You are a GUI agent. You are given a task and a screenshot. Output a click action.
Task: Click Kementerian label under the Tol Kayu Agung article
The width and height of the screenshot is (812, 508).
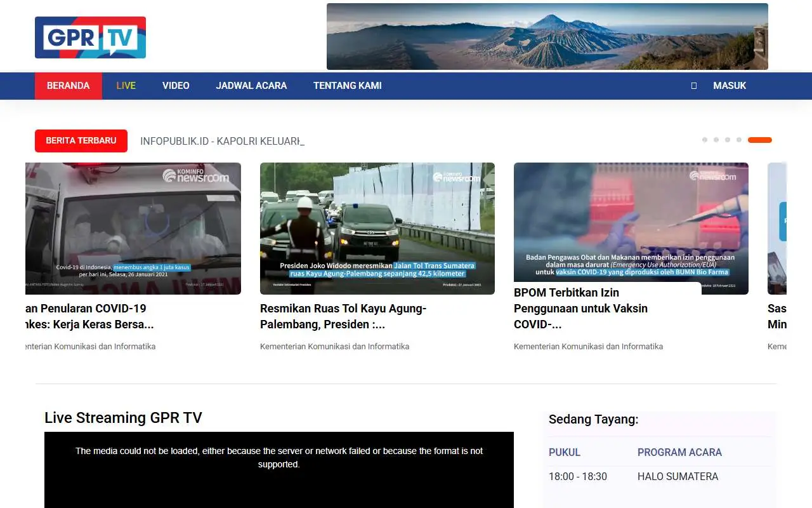pos(334,347)
